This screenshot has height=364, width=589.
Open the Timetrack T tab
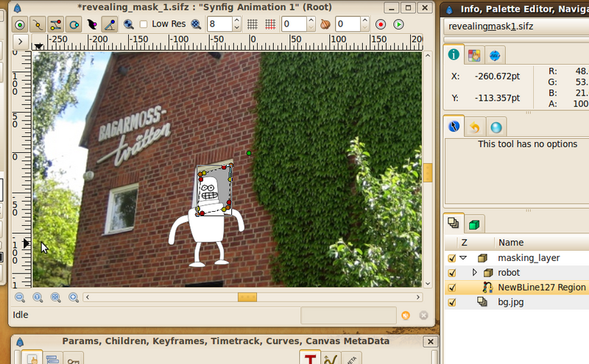pos(310,358)
